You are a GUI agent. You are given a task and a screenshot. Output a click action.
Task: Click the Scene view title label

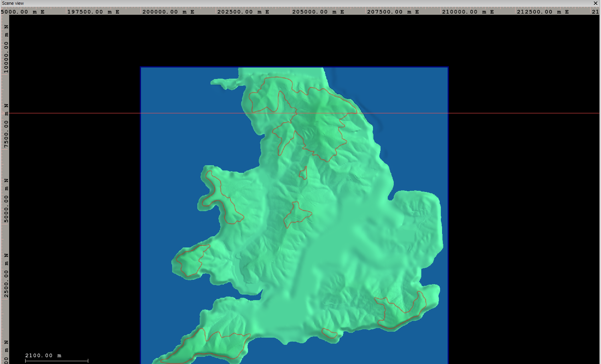(x=13, y=3)
